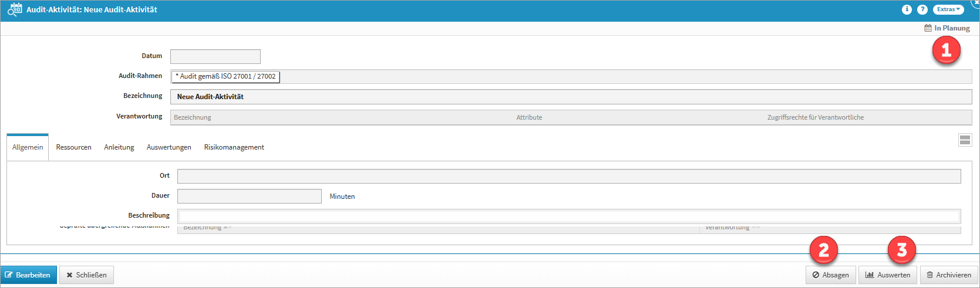Open the Anleitung tab

(119, 147)
